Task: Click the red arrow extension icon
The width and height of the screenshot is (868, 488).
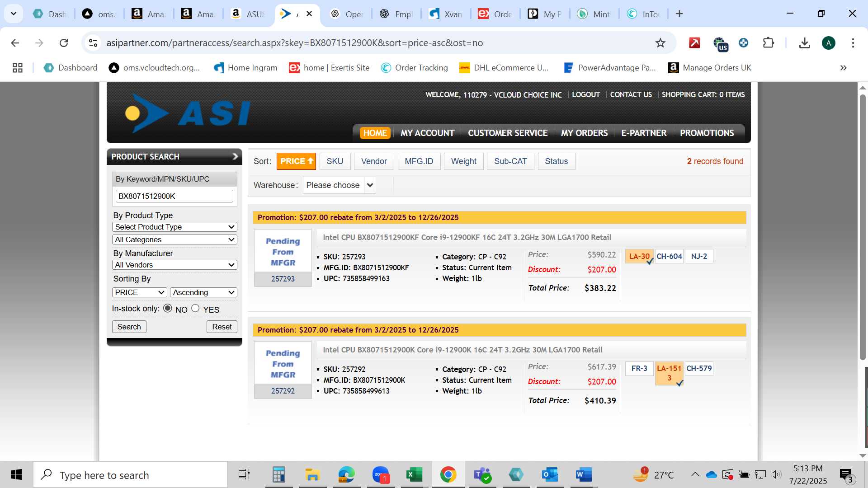Action: coord(694,43)
